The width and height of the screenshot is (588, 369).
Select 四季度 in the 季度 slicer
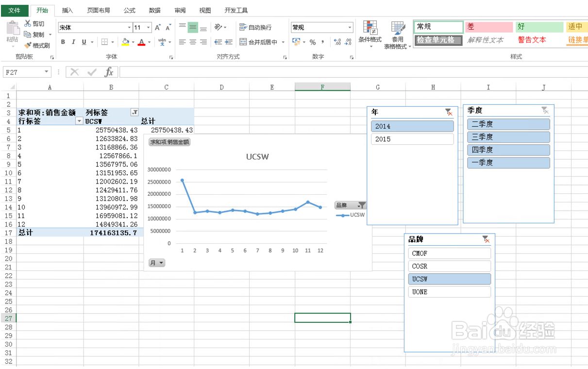coord(508,150)
